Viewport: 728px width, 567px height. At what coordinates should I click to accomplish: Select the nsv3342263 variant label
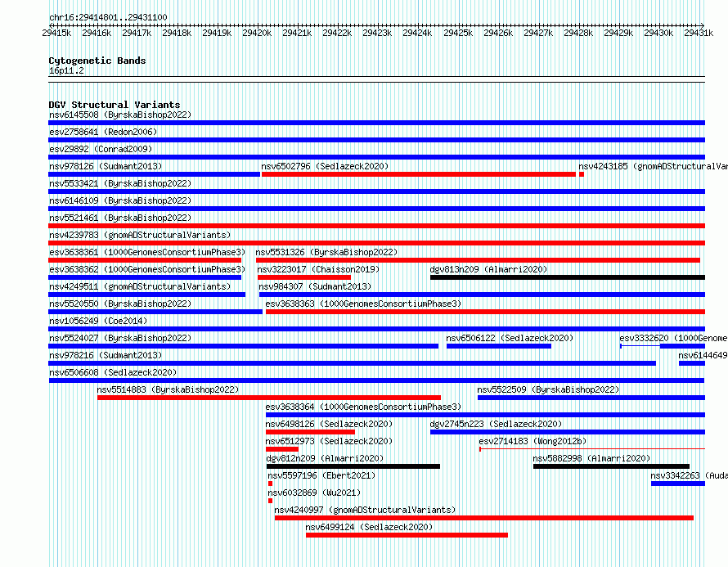tap(689, 475)
